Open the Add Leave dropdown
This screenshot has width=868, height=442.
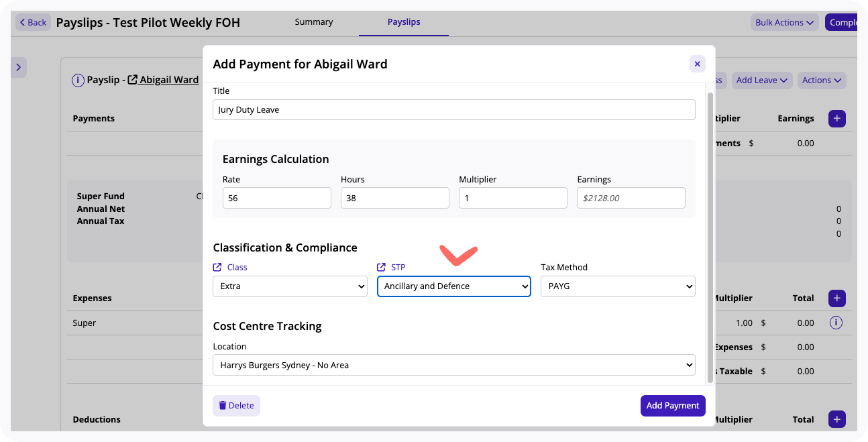(x=762, y=80)
